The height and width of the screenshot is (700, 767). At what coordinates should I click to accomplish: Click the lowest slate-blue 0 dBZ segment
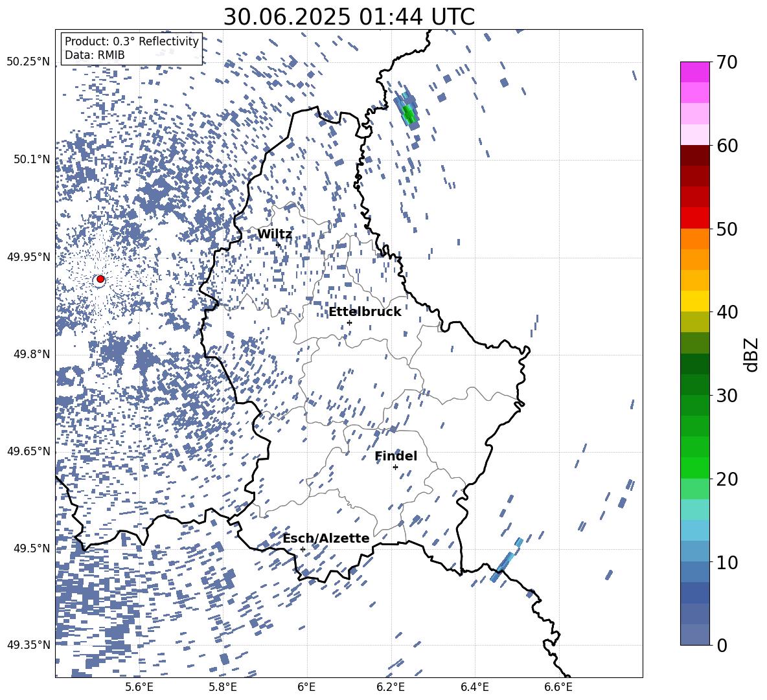point(694,635)
